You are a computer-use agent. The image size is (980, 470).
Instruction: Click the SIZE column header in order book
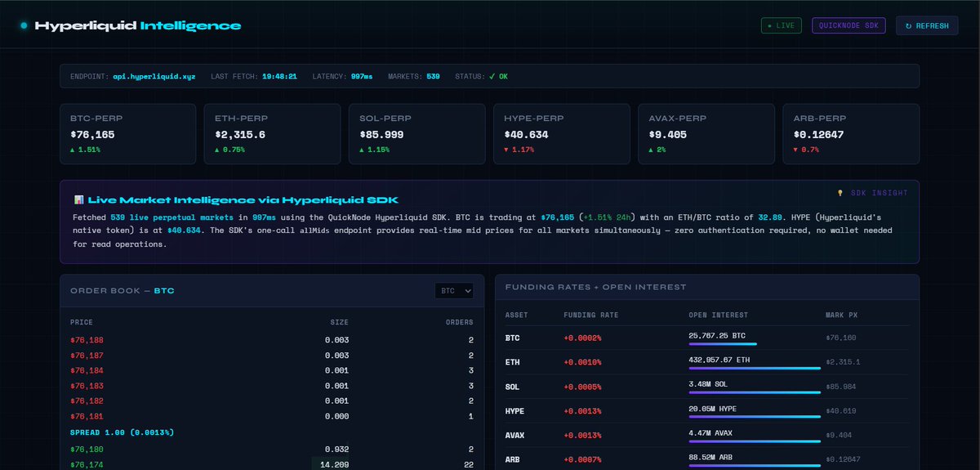[x=339, y=322]
